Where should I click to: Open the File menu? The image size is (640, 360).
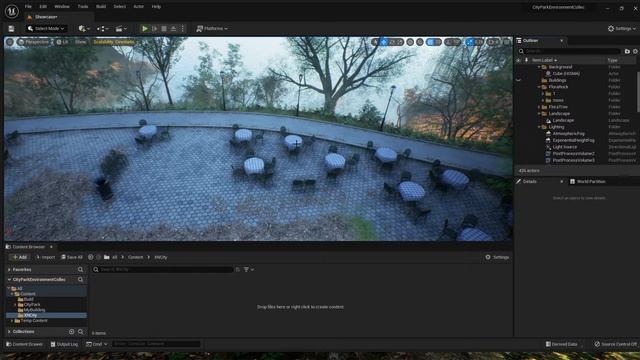pyautogui.click(x=28, y=7)
